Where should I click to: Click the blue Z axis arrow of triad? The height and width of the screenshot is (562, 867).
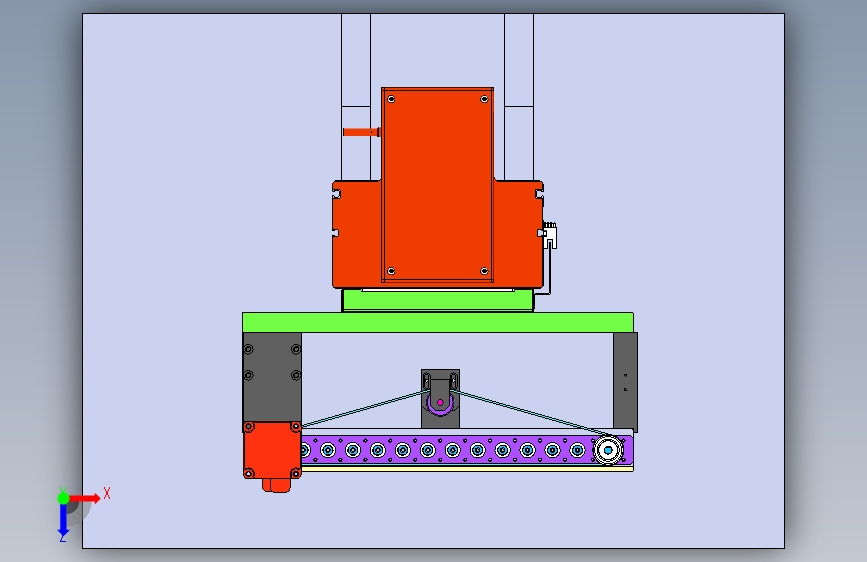63,521
